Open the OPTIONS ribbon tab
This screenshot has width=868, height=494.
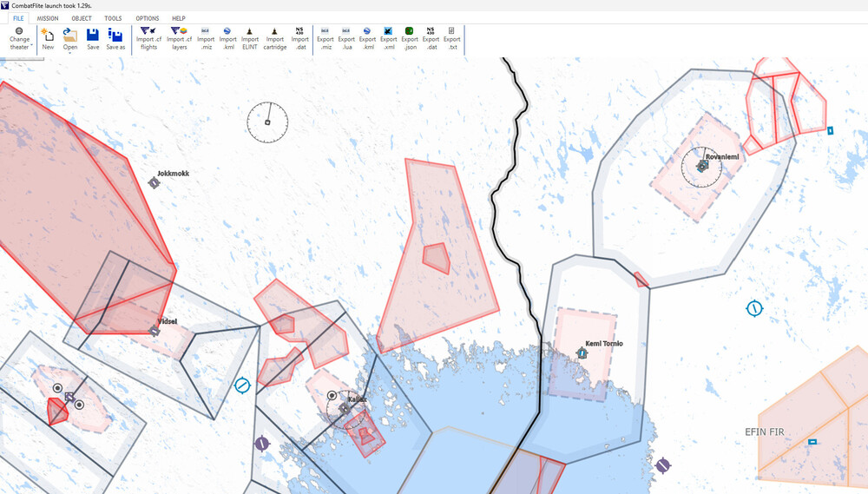148,18
